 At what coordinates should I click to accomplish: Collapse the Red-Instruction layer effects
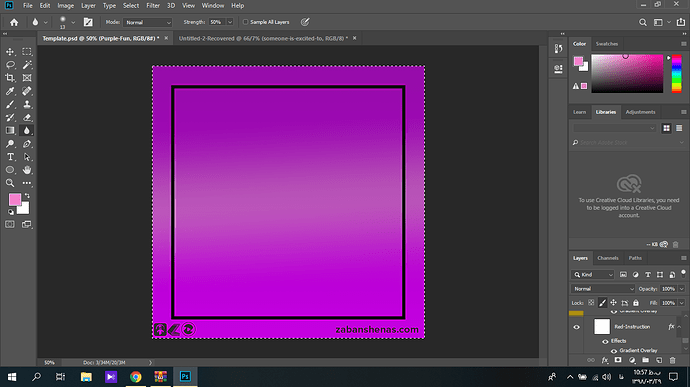[x=679, y=327]
